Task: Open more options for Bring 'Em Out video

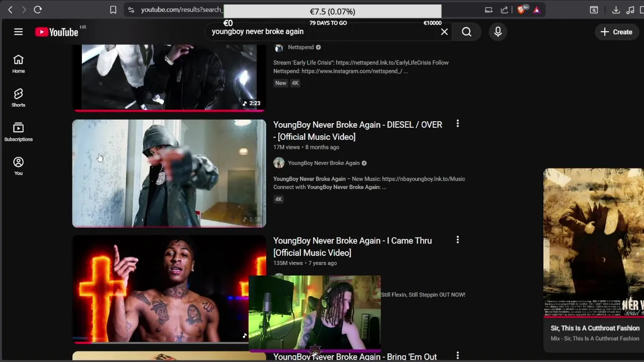Action: (x=457, y=356)
